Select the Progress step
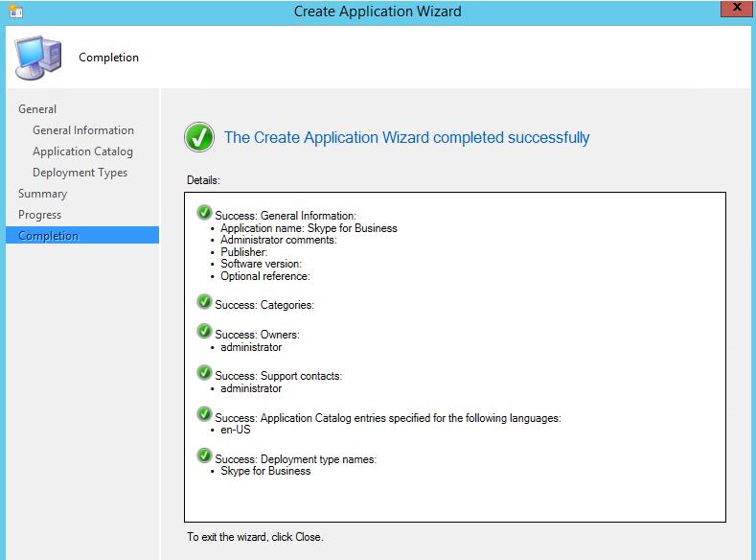The height and width of the screenshot is (560, 756). pos(39,215)
